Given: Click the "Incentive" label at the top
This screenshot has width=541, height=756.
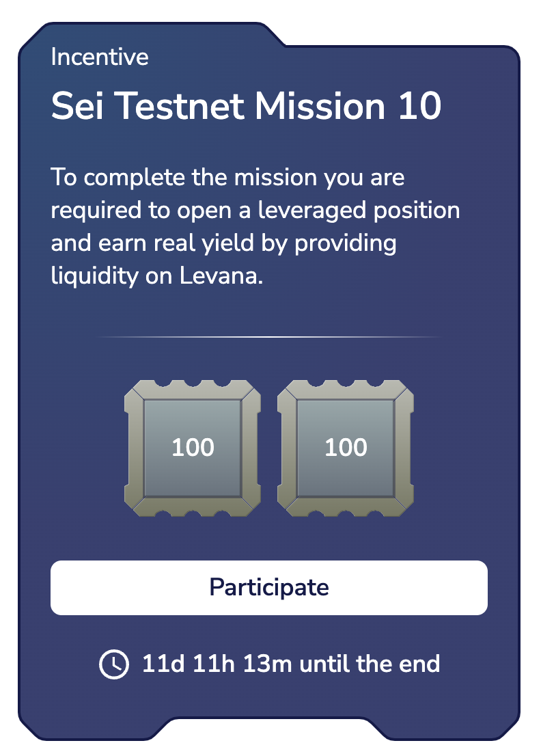Looking at the screenshot, I should 100,57.
